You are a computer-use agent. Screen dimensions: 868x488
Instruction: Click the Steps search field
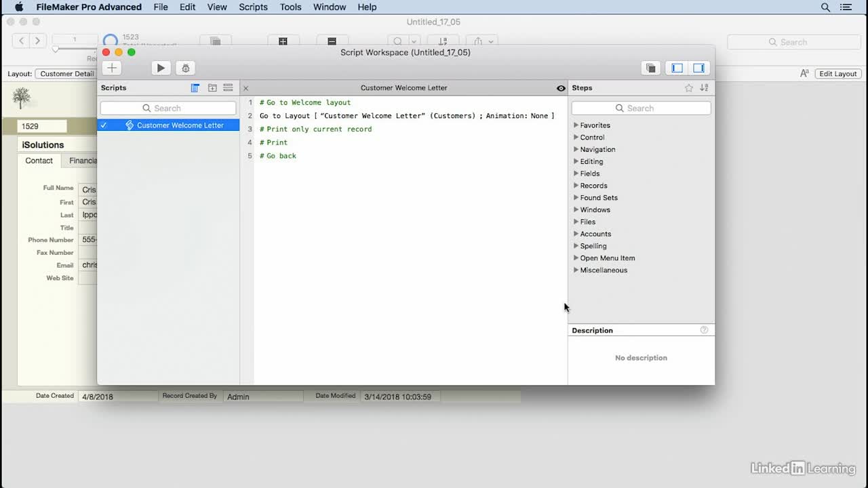coord(641,108)
